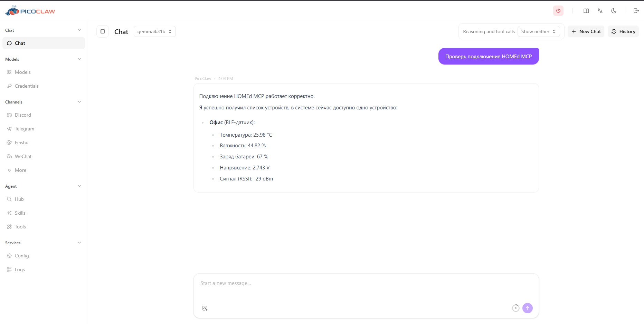Collapse the Chat sidebar section
This screenshot has height=324, width=644.
[79, 30]
